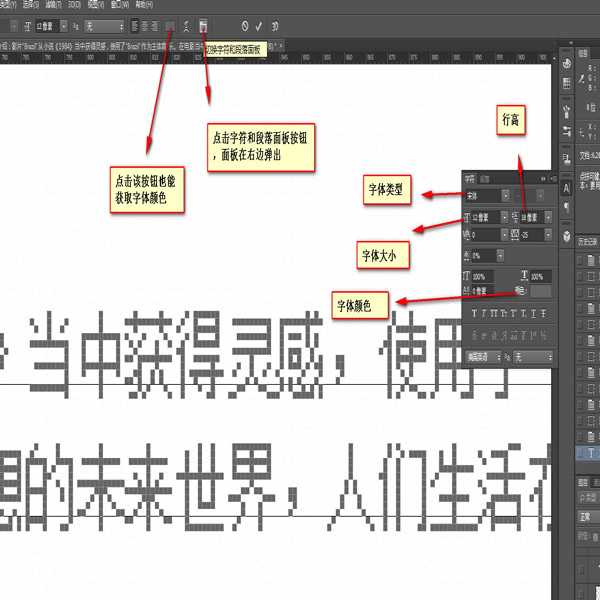This screenshot has height=600, width=600.
Task: Open the options bar anti-alias dropdown '无'
Action: (x=104, y=26)
